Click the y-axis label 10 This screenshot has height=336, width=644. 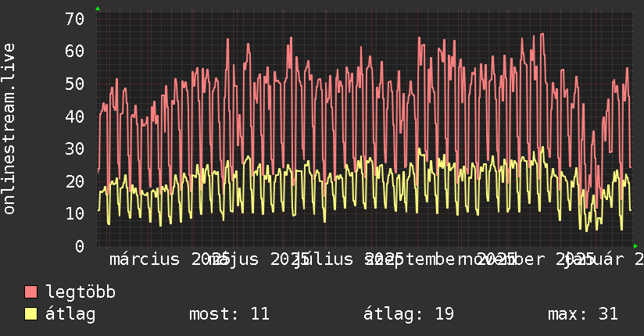click(75, 213)
